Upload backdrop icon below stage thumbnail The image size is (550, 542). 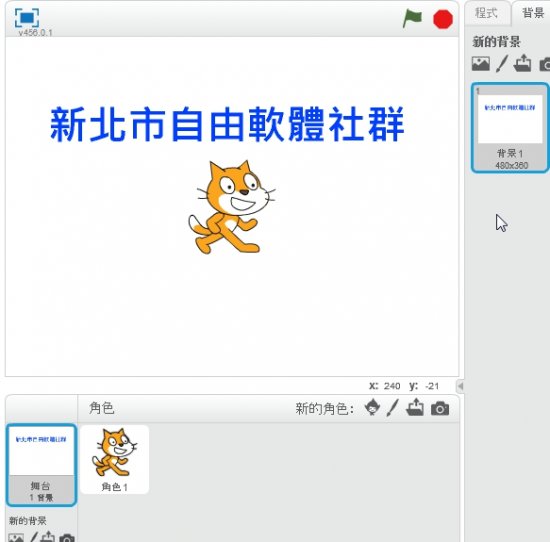47,537
